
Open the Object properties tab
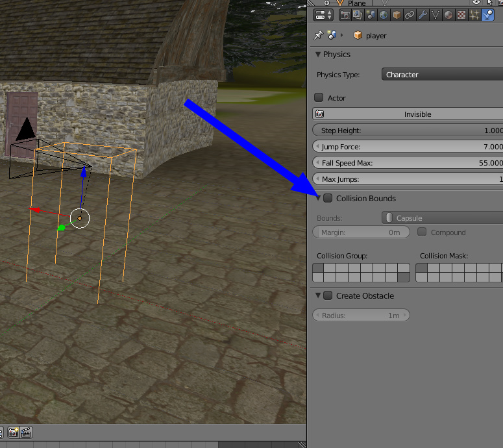(x=397, y=15)
